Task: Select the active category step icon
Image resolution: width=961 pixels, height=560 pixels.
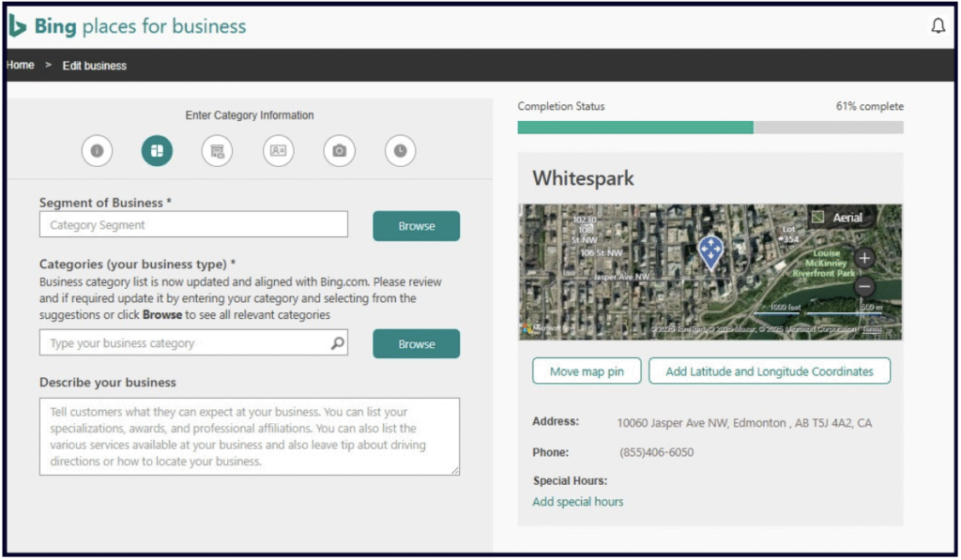Action: point(158,150)
